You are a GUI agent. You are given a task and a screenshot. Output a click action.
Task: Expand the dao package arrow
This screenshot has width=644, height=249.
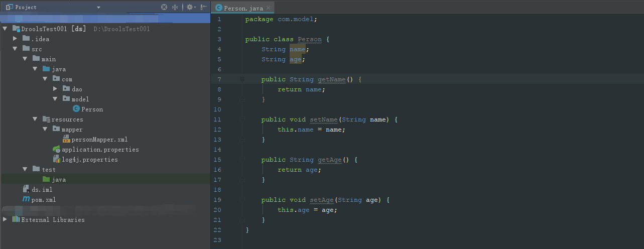click(55, 89)
